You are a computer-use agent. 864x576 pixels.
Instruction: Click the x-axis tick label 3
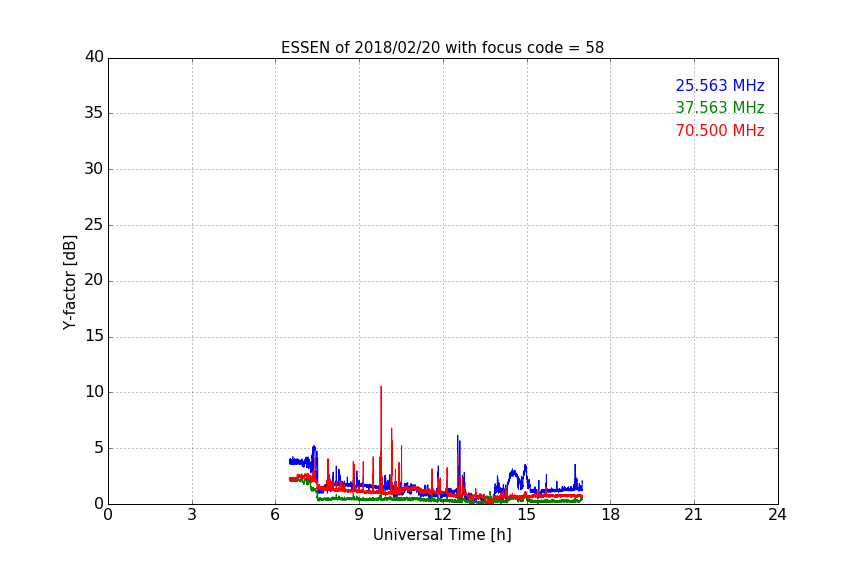[x=192, y=515]
